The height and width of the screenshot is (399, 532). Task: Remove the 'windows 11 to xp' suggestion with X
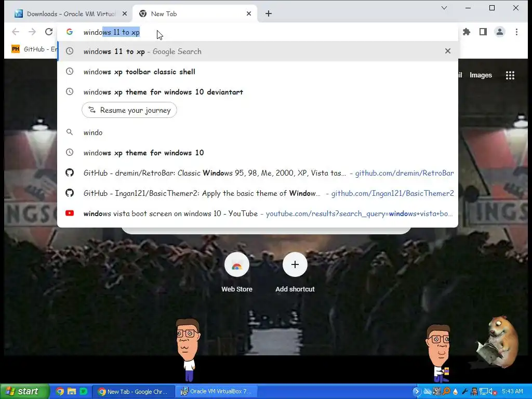pyautogui.click(x=448, y=51)
